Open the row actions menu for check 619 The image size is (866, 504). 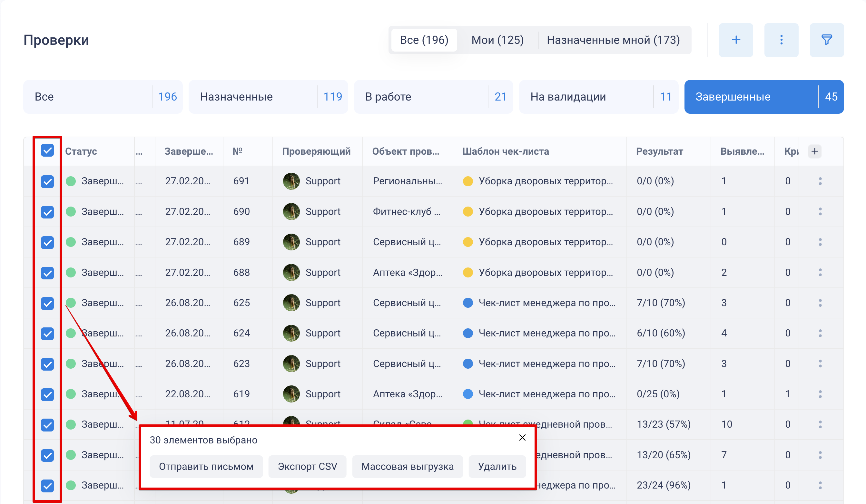point(820,394)
